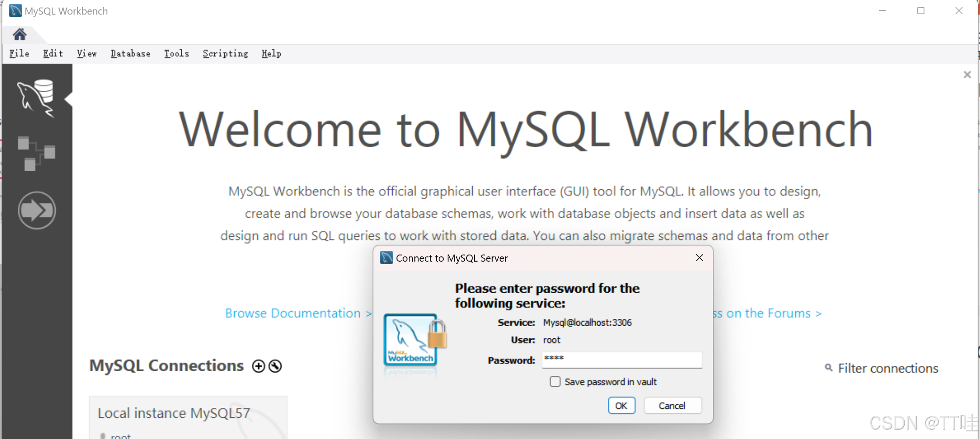The image size is (980, 439).
Task: Click the root user value in dialog
Action: click(x=551, y=340)
